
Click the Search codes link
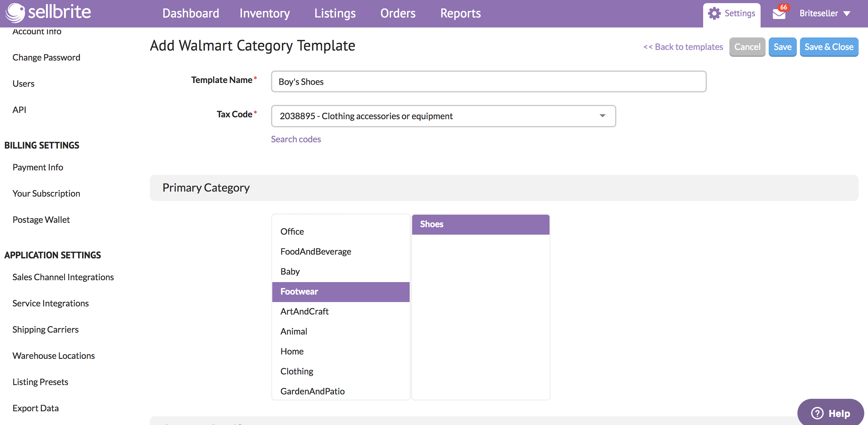296,138
